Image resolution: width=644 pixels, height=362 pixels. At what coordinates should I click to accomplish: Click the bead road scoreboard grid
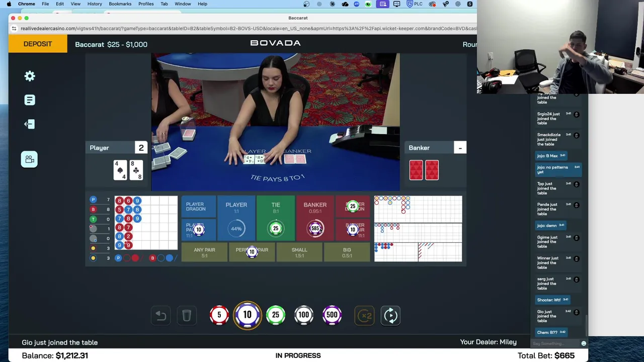point(146,223)
